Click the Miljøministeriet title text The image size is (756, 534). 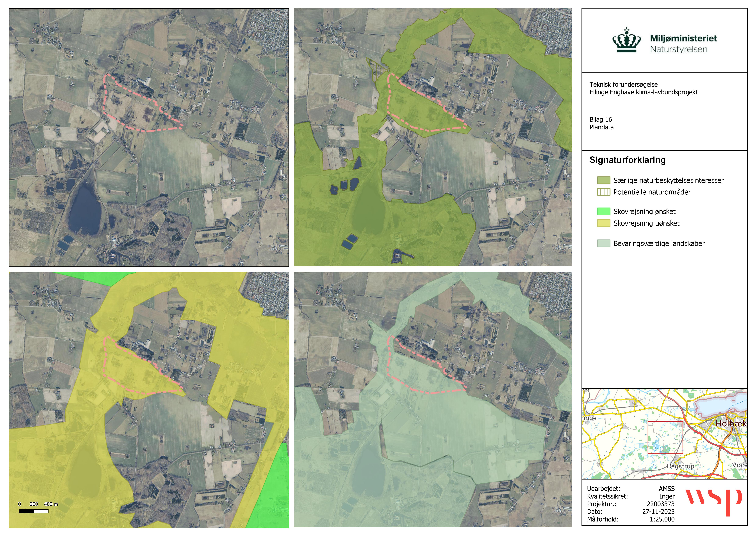coord(683,39)
